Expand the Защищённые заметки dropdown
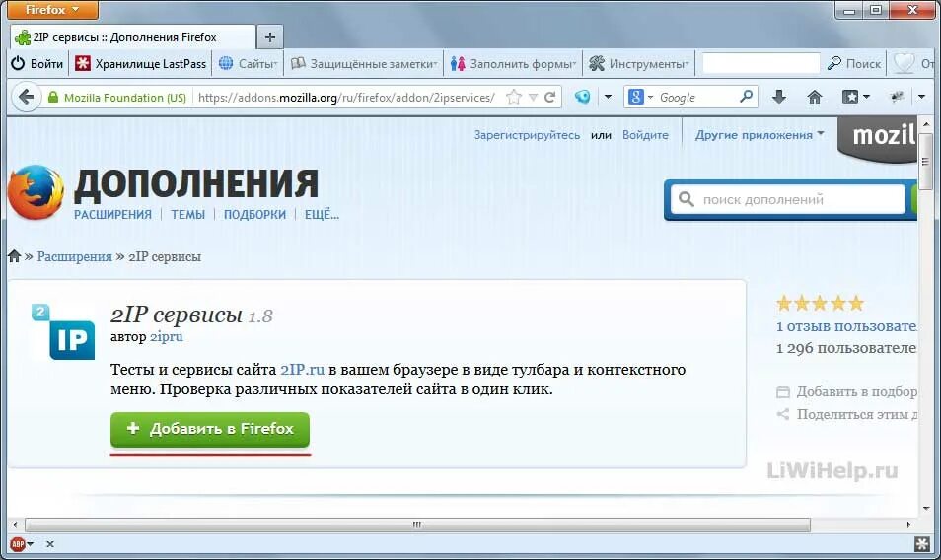 364,63
